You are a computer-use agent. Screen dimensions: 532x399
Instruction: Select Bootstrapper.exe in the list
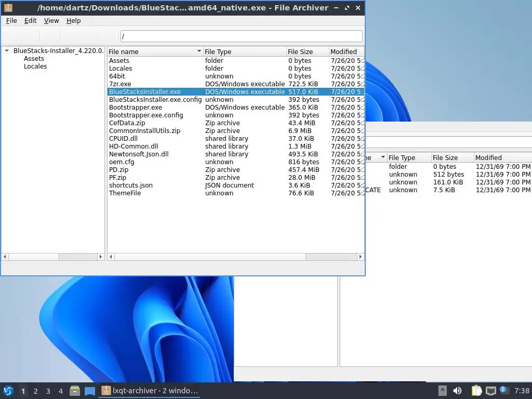point(236,107)
